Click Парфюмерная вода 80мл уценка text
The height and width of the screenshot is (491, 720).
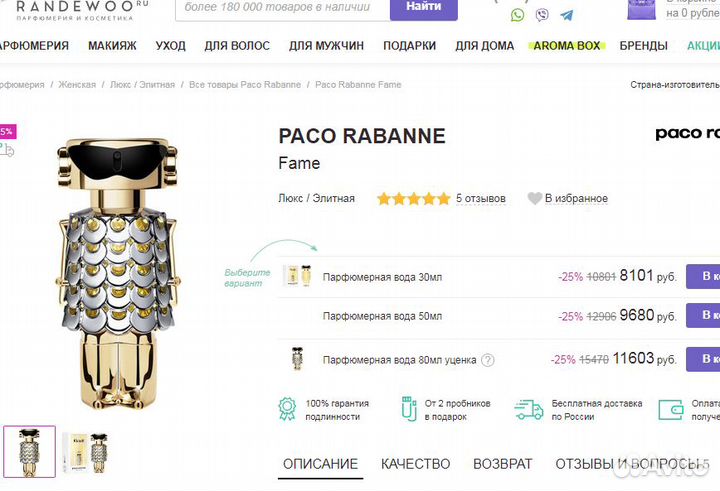point(399,360)
